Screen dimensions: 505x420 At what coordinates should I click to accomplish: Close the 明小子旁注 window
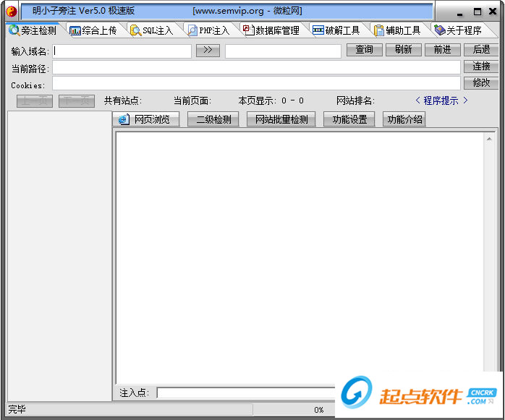coord(493,12)
